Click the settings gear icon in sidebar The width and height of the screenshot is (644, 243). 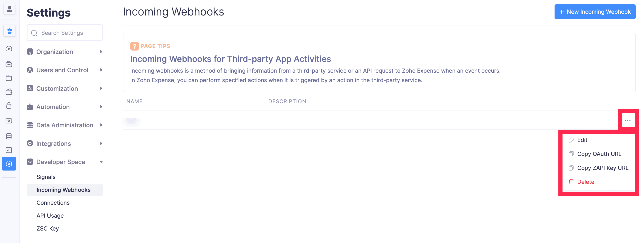(x=9, y=164)
